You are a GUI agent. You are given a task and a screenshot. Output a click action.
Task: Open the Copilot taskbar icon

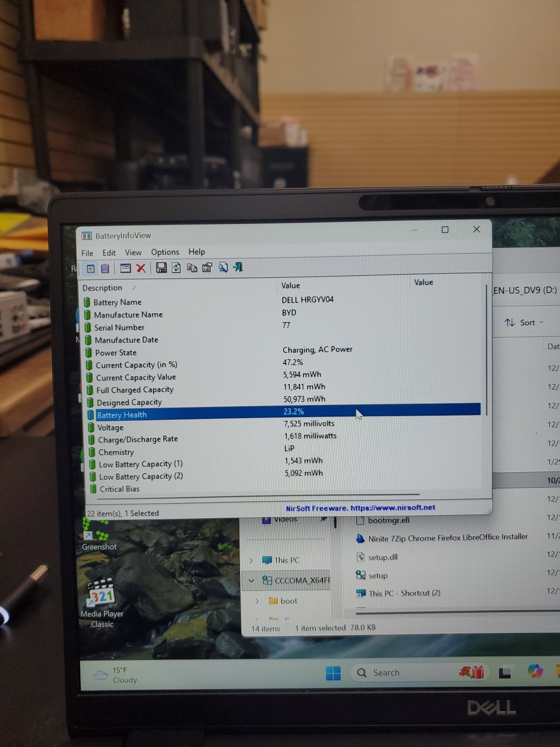pyautogui.click(x=535, y=671)
